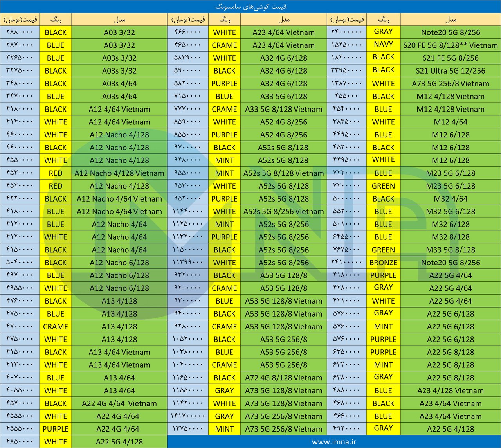Screen dimensions: 501x448
Task: Select the S20 FE 5G 8/128** Vietnam cell
Action: click(451, 45)
